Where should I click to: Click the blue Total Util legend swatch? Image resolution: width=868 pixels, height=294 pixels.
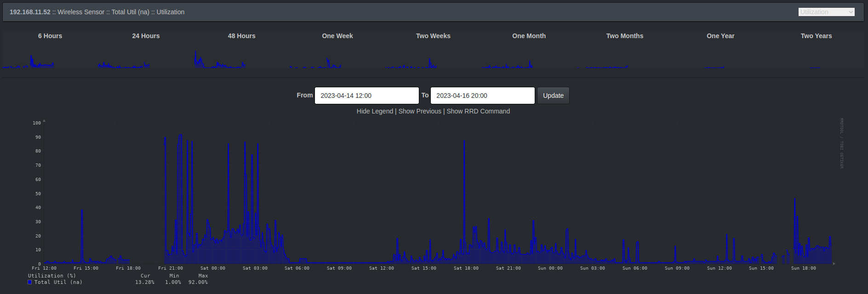coord(30,282)
